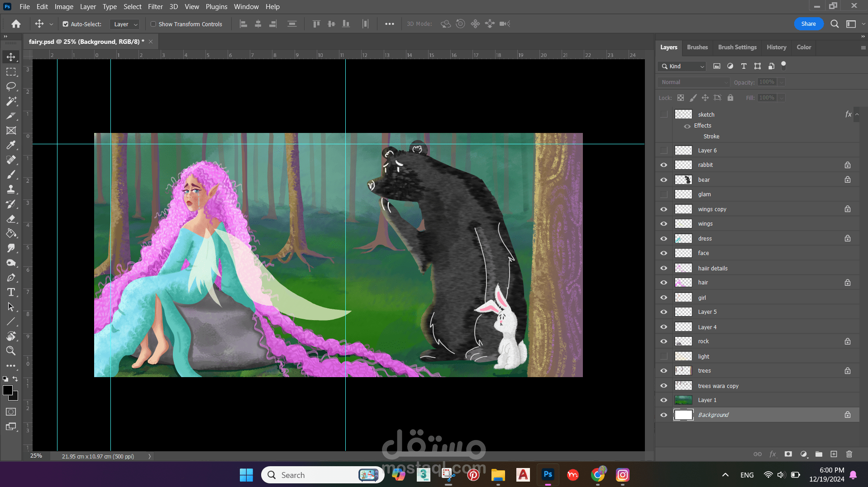The height and width of the screenshot is (487, 868).
Task: Click the delete layer trash icon
Action: [x=849, y=454]
